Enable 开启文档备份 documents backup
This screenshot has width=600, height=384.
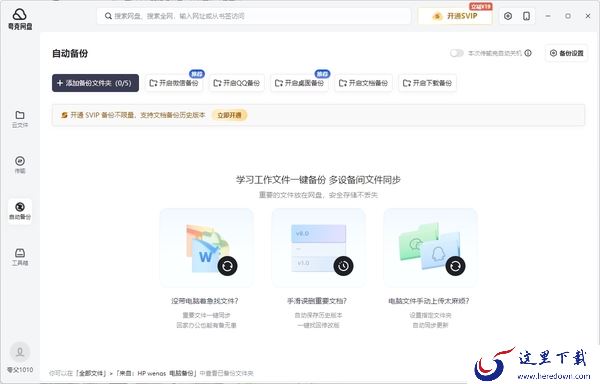pos(364,83)
